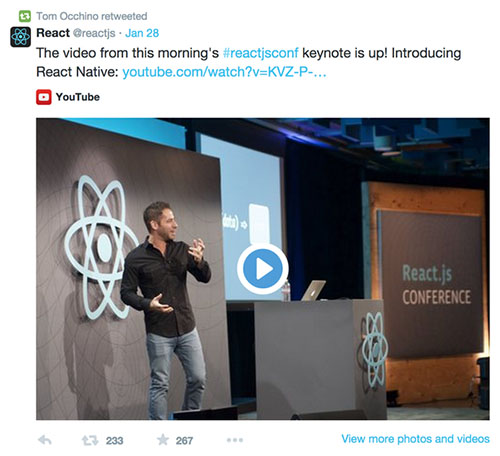This screenshot has width=500, height=456.
Task: Follow the youtube.com/watch link
Action: coord(224,72)
